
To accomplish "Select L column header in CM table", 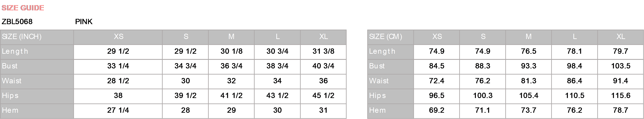I will coord(574,37).
